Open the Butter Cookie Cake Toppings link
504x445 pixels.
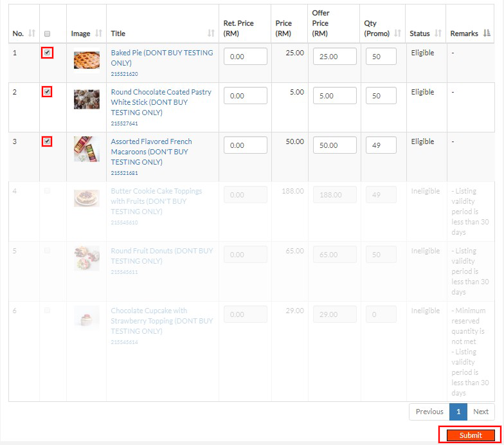pyautogui.click(x=156, y=201)
